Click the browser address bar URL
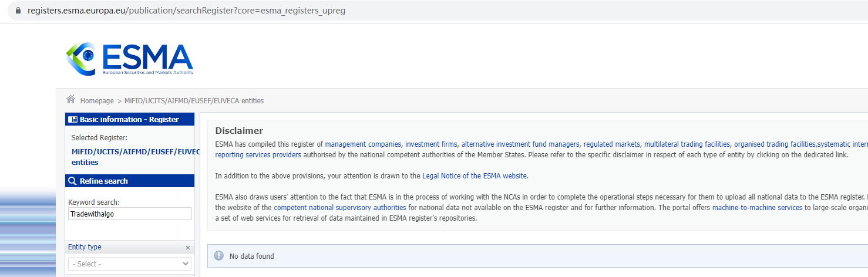The image size is (868, 277). coord(187,11)
